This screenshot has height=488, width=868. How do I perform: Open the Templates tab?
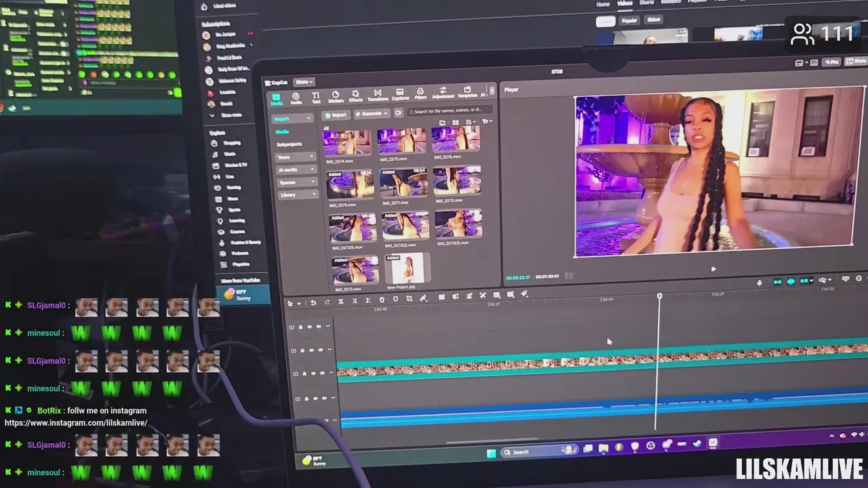pos(467,92)
